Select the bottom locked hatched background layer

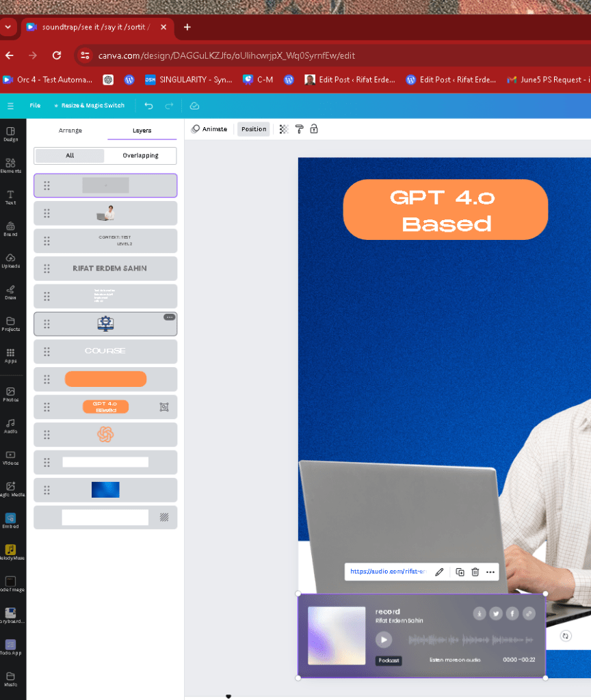105,517
